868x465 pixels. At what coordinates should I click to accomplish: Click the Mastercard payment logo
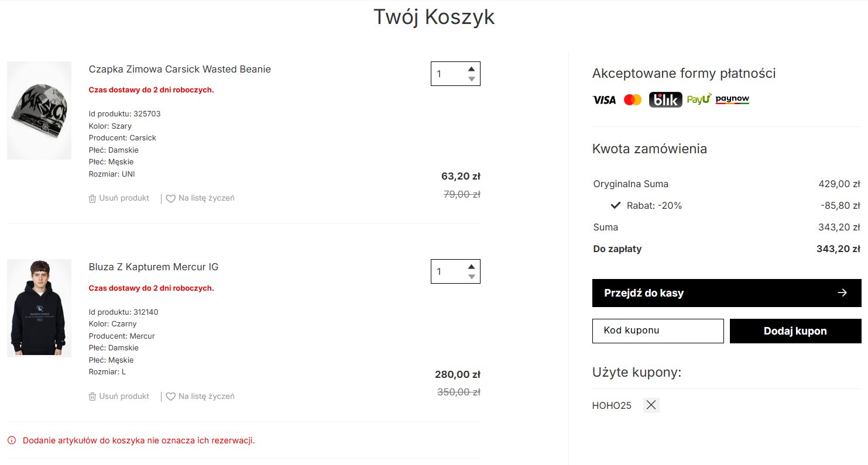tap(633, 100)
